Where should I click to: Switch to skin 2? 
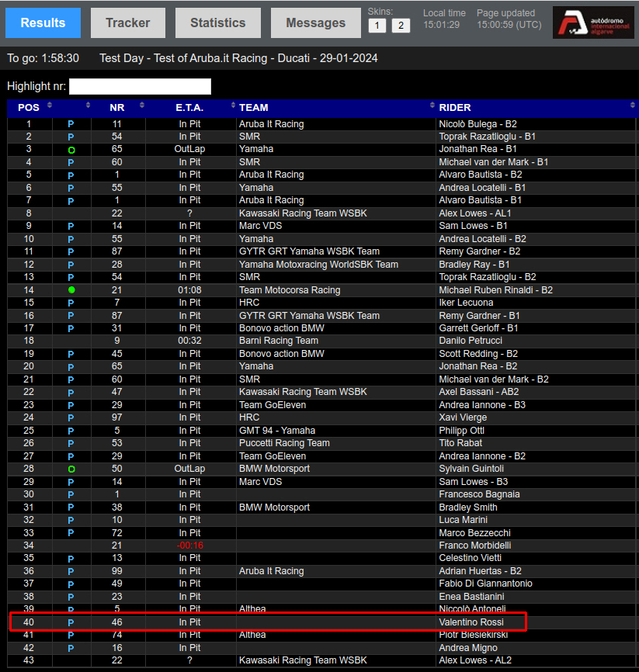[400, 26]
